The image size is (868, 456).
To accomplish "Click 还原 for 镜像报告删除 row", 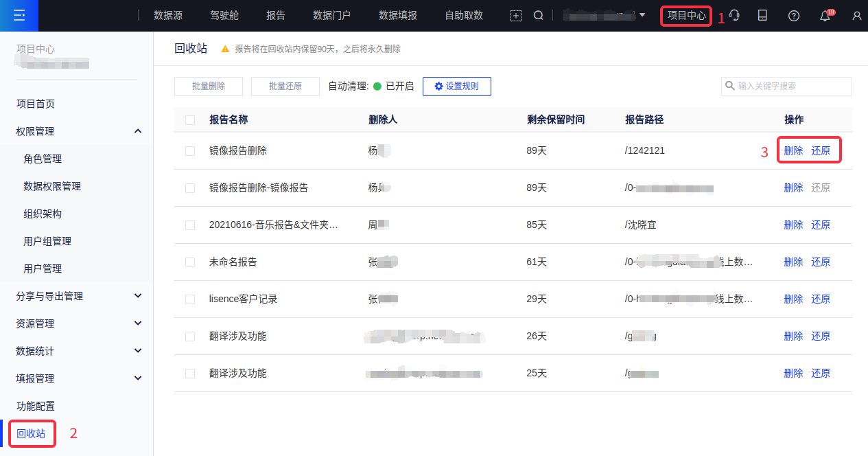I will (x=821, y=151).
